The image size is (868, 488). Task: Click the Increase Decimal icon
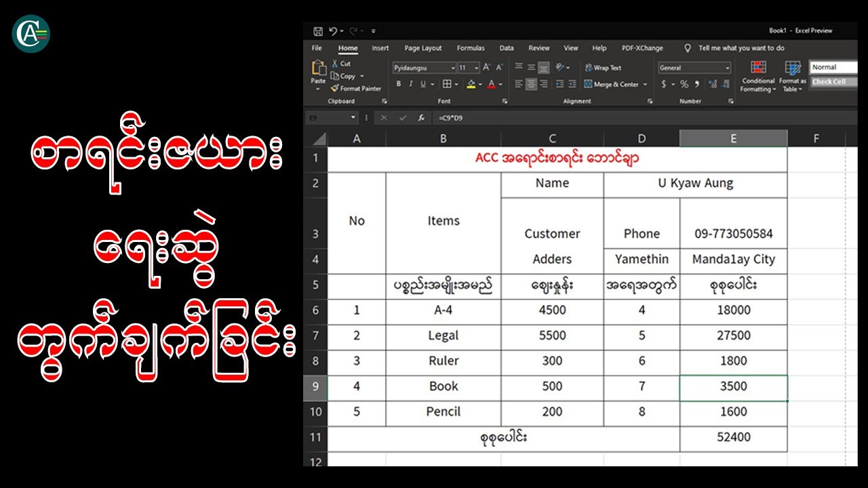(x=713, y=84)
